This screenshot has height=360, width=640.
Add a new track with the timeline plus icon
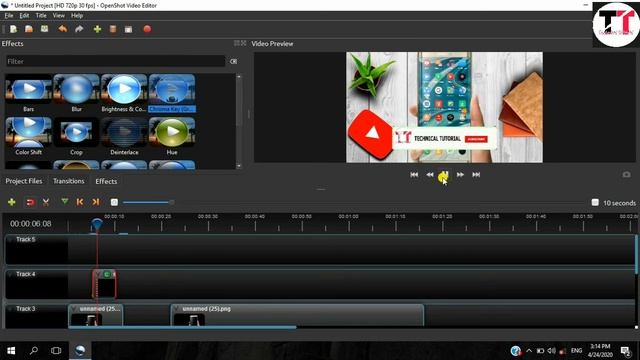[11, 202]
